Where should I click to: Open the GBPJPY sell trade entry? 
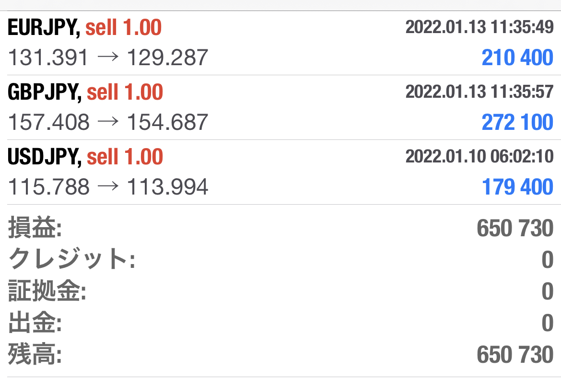(85, 92)
